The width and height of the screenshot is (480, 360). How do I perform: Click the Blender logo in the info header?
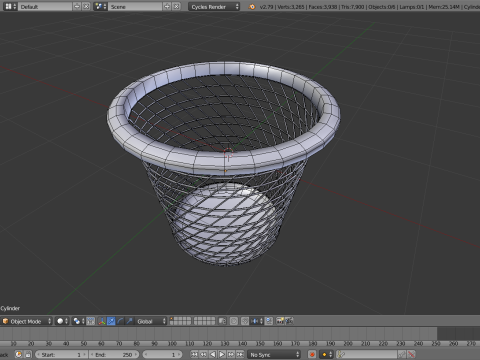[x=252, y=7]
